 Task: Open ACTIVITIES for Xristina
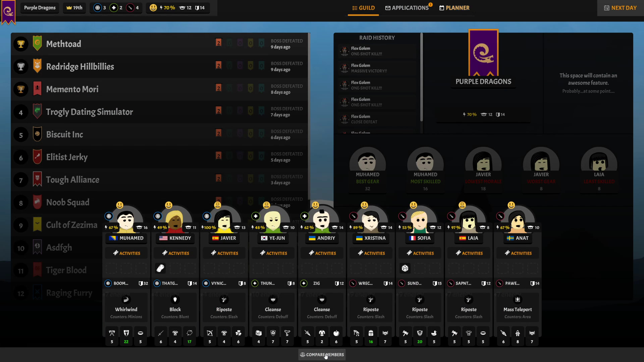tap(371, 253)
